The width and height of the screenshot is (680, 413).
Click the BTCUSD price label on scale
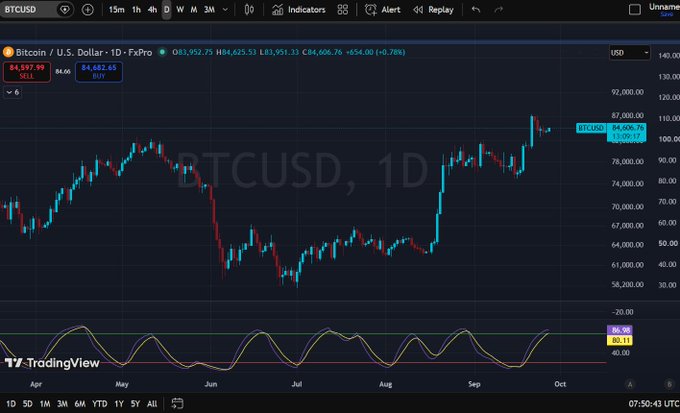click(x=591, y=128)
